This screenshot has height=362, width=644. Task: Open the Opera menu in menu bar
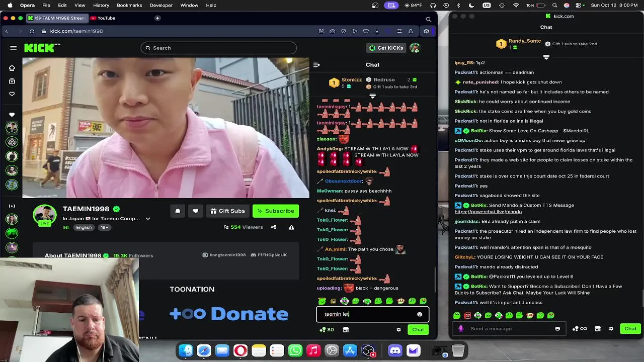coord(27,5)
